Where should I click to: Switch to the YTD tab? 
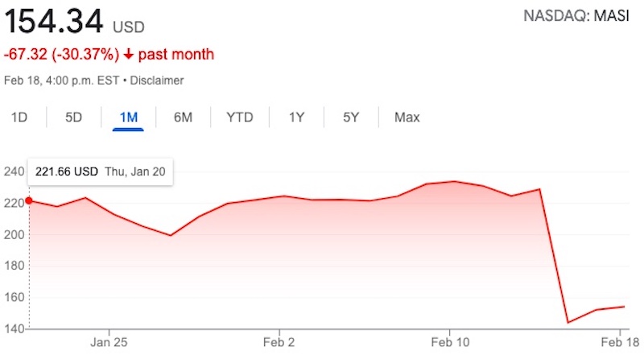pos(239,118)
